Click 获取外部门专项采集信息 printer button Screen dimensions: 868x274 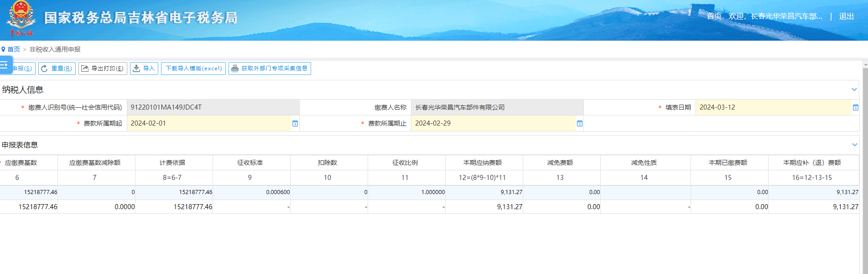pos(270,68)
